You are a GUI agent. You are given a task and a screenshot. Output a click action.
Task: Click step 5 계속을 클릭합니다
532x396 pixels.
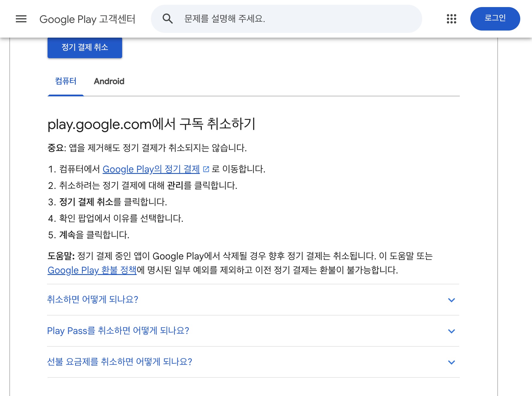point(94,235)
